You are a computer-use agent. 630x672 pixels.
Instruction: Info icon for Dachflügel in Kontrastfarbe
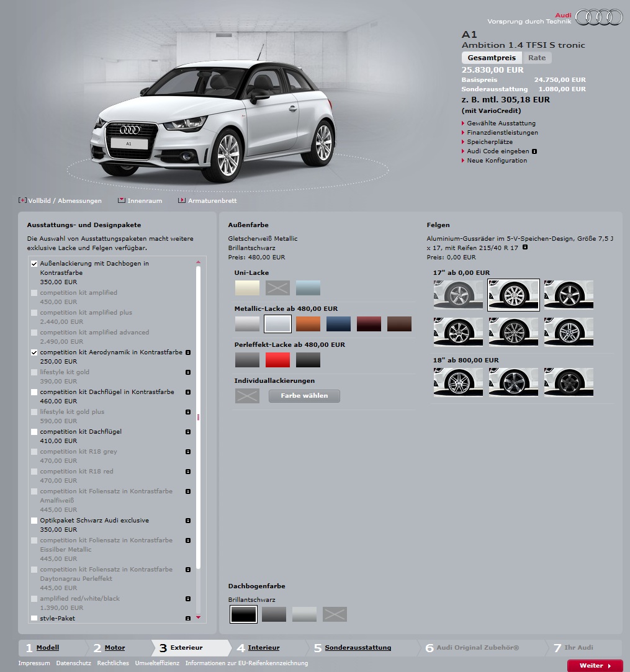click(187, 392)
